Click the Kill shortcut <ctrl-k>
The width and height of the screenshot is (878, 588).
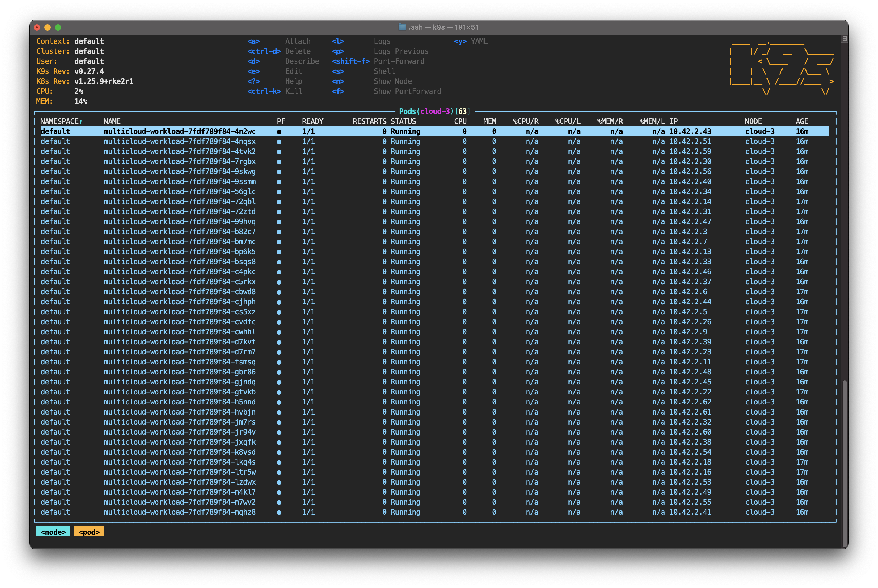click(264, 91)
